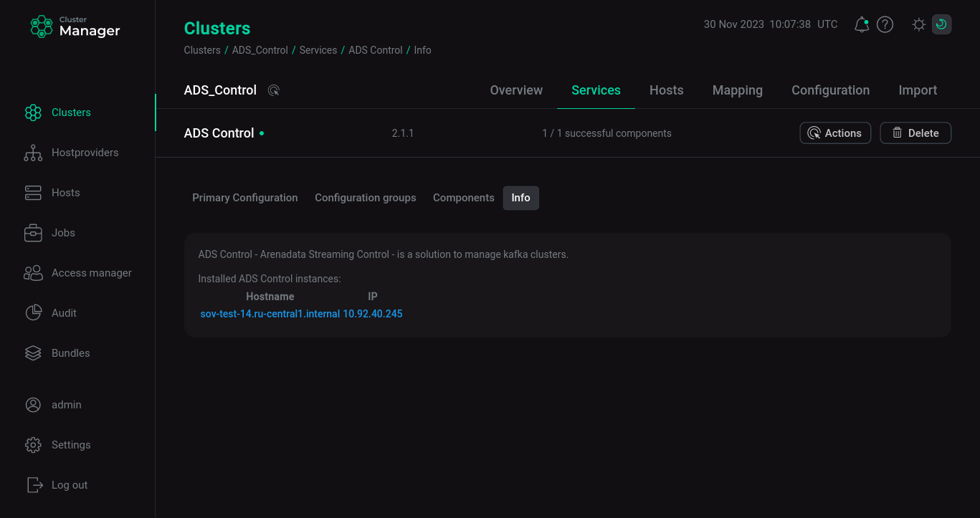The height and width of the screenshot is (518, 980).
Task: Follow the ADS Control breadcrumb link
Action: (376, 50)
